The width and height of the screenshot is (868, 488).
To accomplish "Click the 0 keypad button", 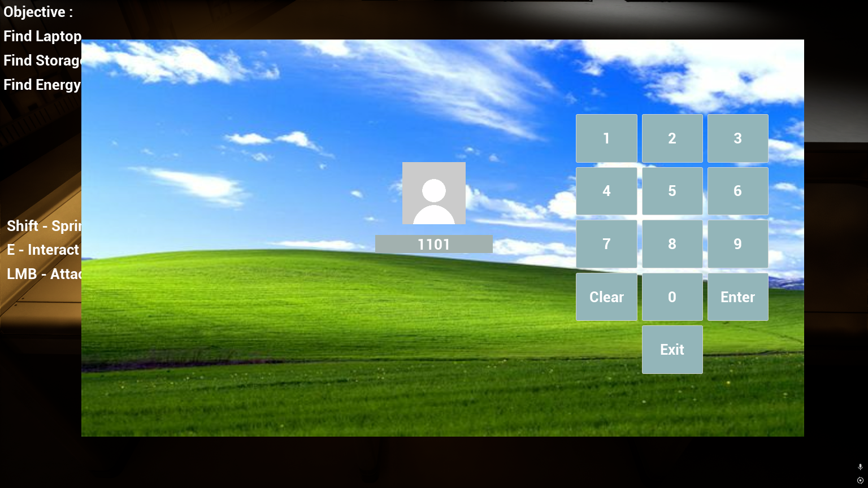I will click(672, 297).
